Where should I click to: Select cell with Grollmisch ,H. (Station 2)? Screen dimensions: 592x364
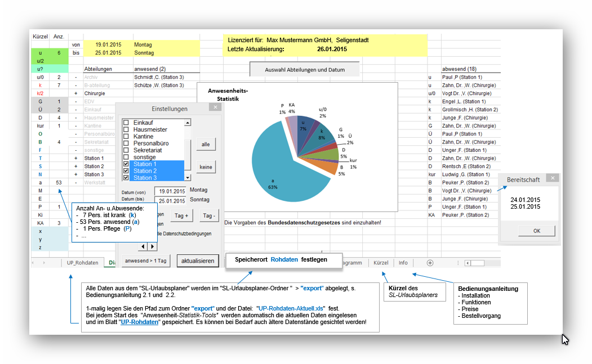471,109
